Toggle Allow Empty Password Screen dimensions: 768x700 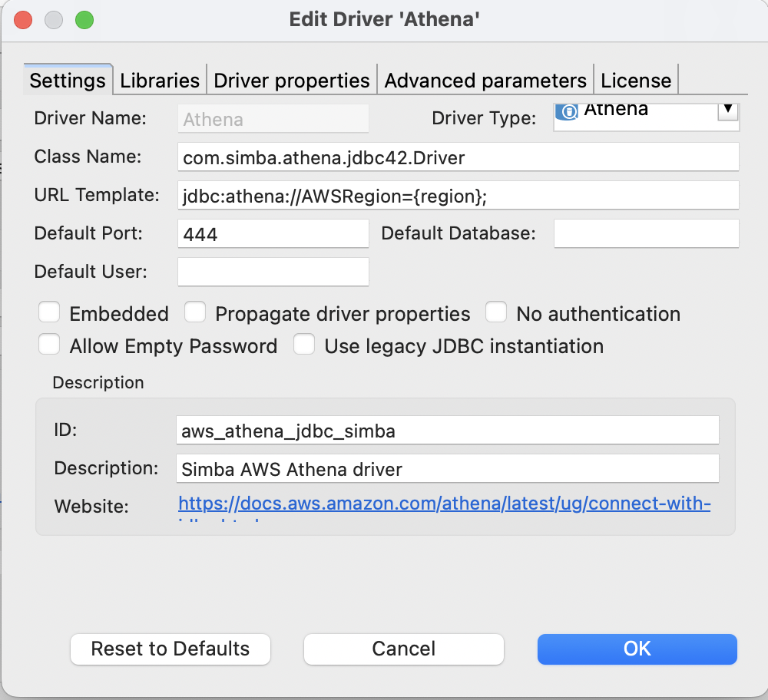(49, 345)
